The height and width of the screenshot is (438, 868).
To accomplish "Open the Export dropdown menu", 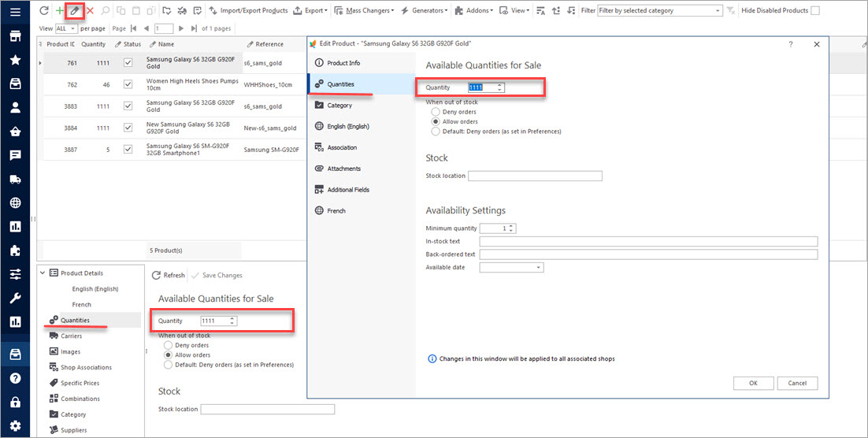I will click(310, 10).
